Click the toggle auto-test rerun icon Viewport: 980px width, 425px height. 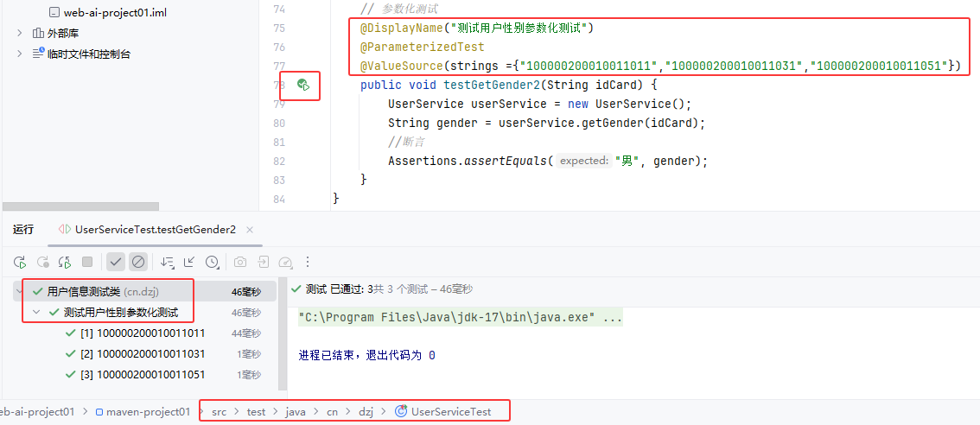(x=64, y=262)
